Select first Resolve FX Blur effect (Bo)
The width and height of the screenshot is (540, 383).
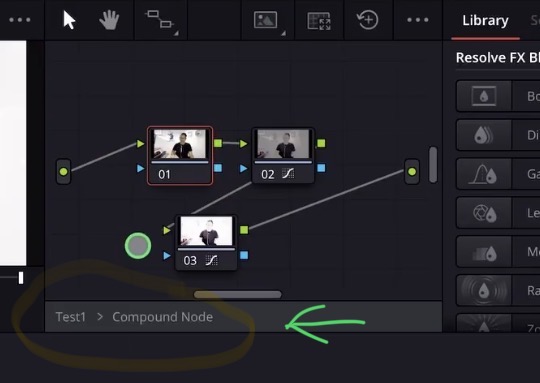[x=498, y=96]
